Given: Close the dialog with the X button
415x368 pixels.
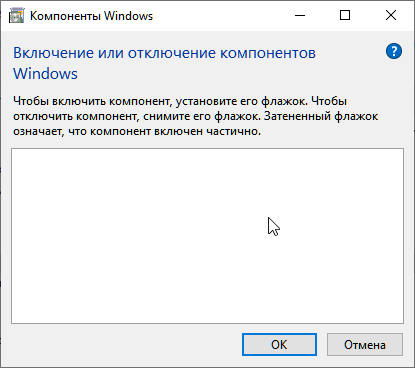Looking at the screenshot, I should 391,15.
